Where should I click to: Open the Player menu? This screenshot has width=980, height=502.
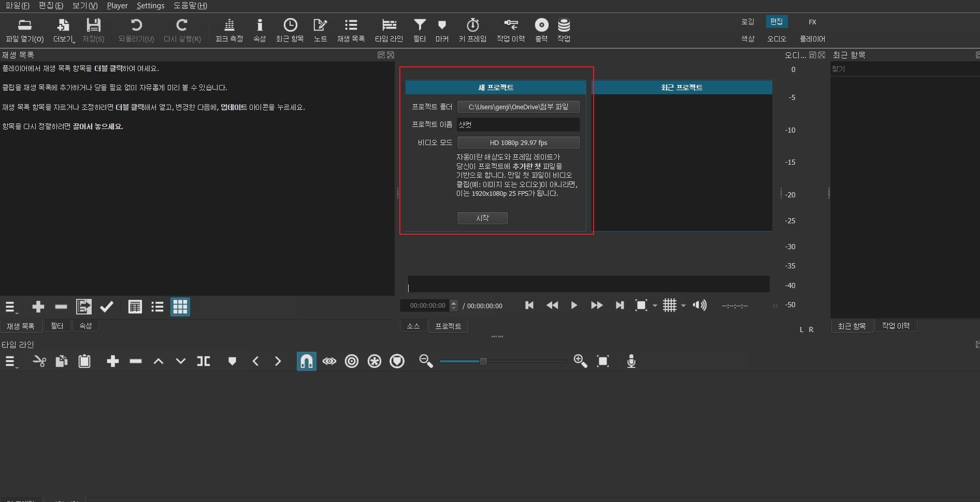[x=117, y=6]
